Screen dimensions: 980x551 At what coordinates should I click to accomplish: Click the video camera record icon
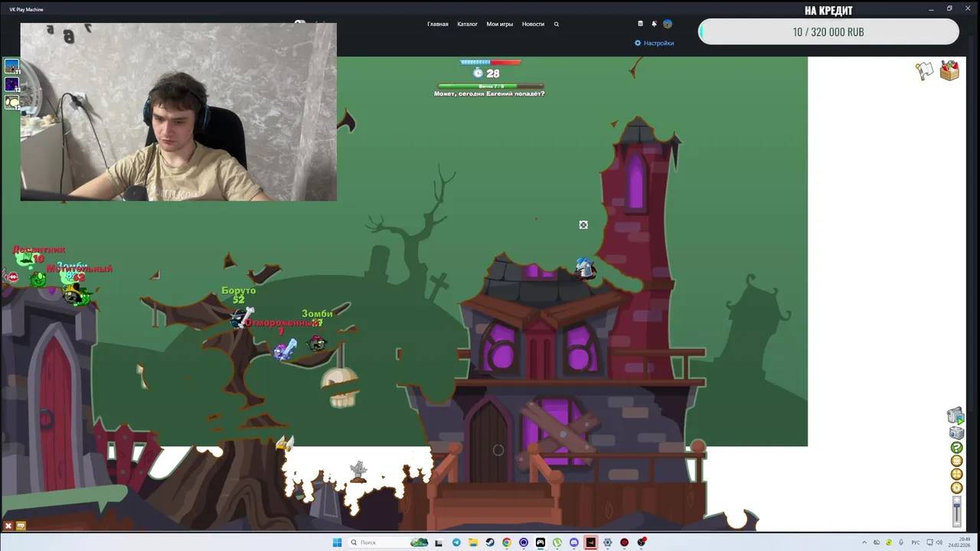[x=955, y=416]
